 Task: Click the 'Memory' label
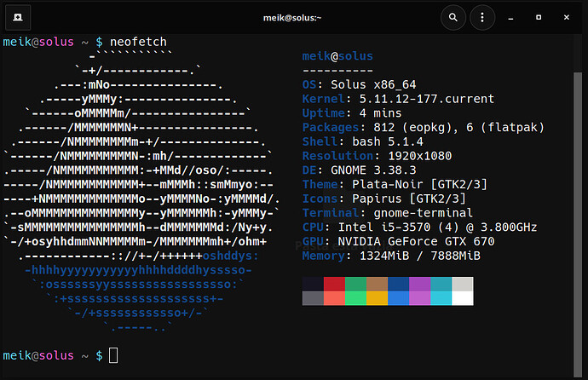[x=323, y=256]
